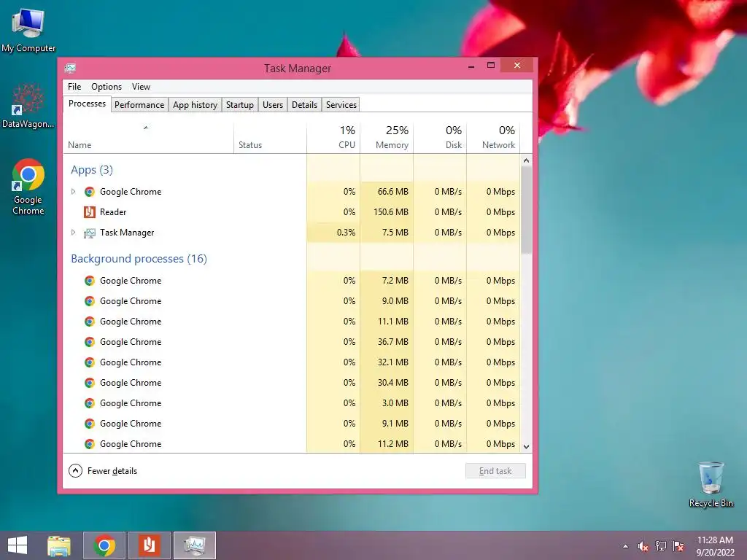Click the End task button

(495, 471)
